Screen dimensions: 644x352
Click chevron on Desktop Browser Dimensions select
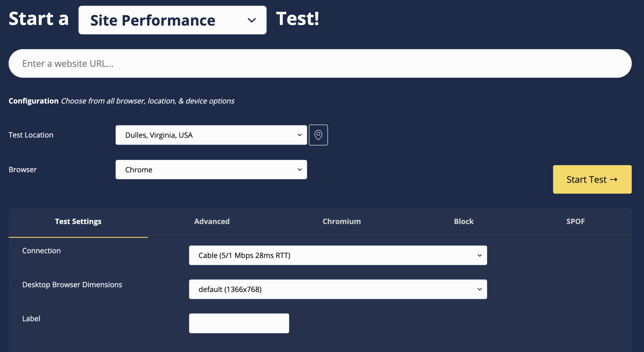click(x=479, y=289)
